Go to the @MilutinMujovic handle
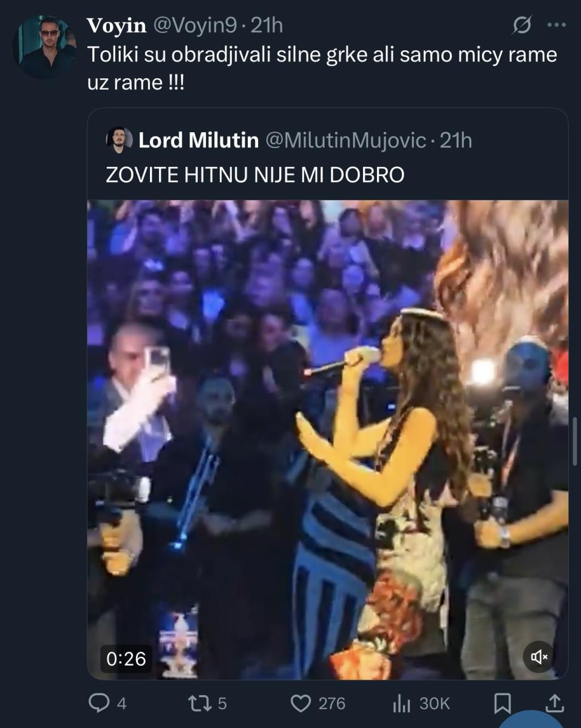581x728 pixels. point(346,141)
